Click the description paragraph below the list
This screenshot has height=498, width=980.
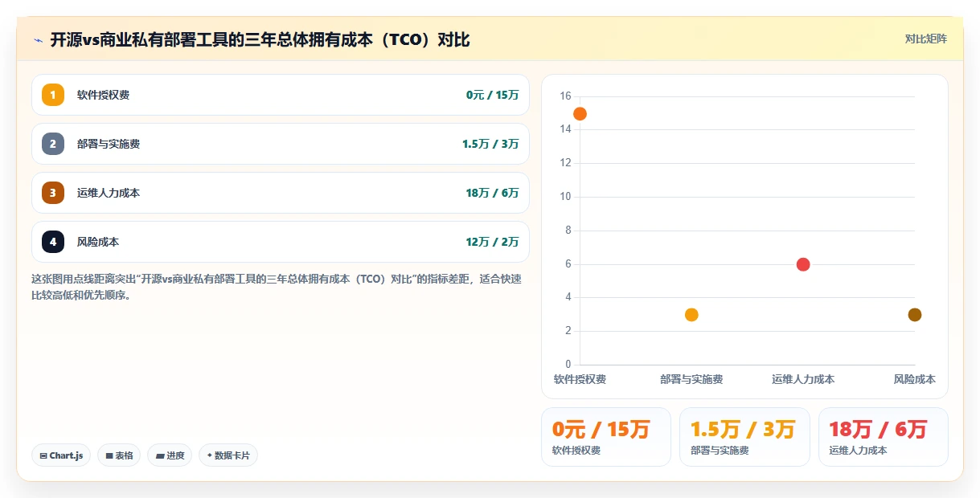pyautogui.click(x=277, y=287)
